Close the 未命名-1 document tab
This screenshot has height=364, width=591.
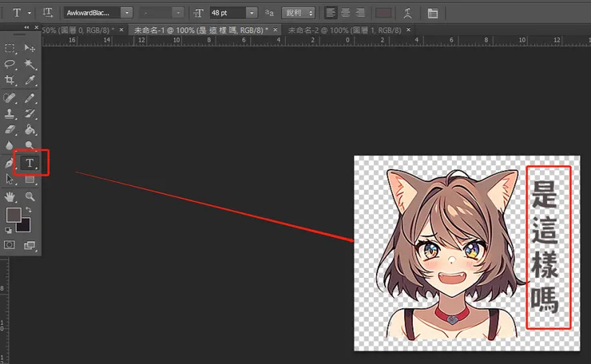(x=276, y=30)
